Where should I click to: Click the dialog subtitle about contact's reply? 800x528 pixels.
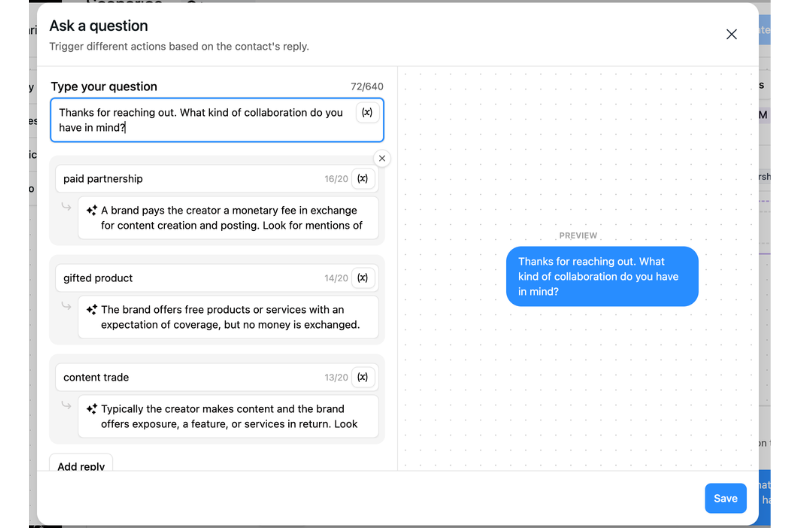tap(179, 46)
